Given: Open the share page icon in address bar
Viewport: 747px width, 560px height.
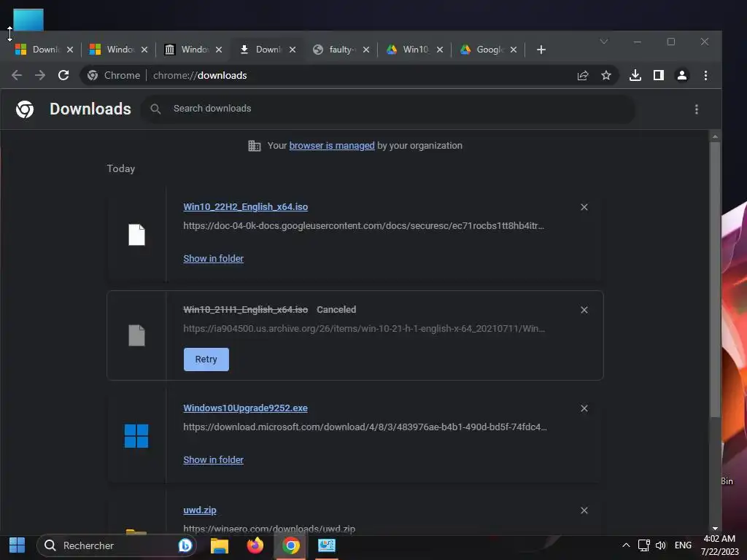Looking at the screenshot, I should [x=583, y=75].
